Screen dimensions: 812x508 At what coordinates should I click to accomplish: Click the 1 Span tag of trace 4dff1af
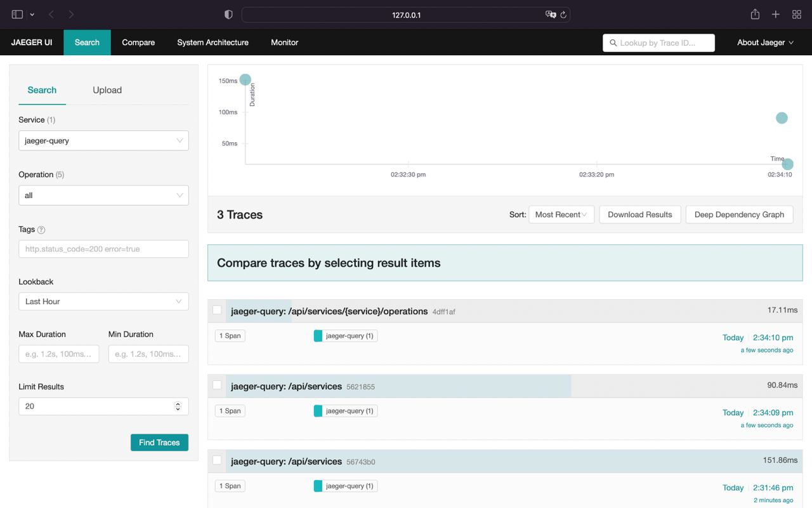point(230,336)
